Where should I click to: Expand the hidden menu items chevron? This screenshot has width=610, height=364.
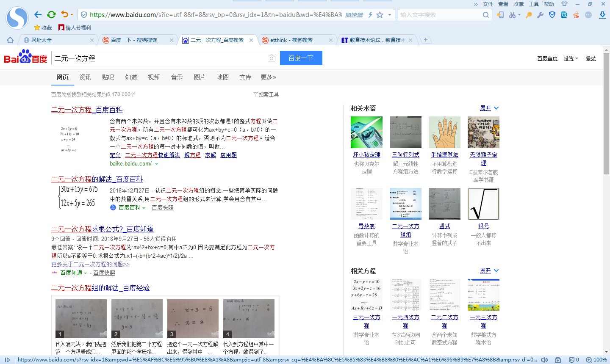[476, 4]
